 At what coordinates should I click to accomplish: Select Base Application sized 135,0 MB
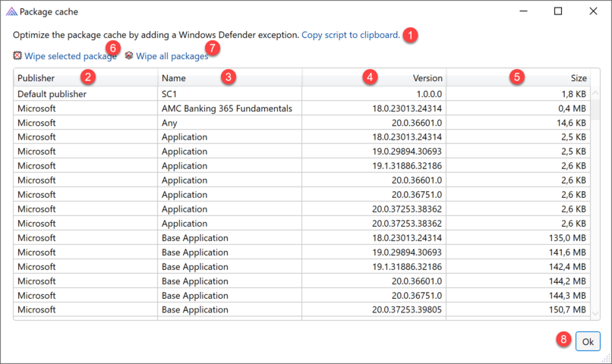(301, 238)
